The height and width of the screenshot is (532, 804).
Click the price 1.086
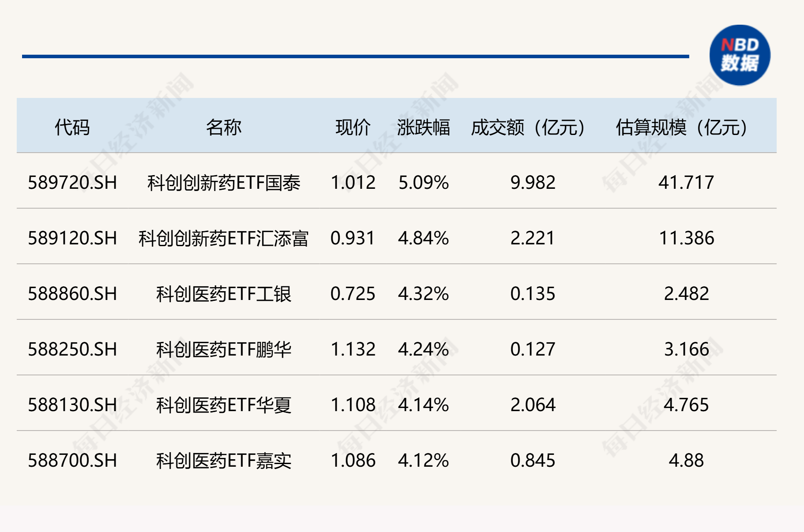coord(353,461)
